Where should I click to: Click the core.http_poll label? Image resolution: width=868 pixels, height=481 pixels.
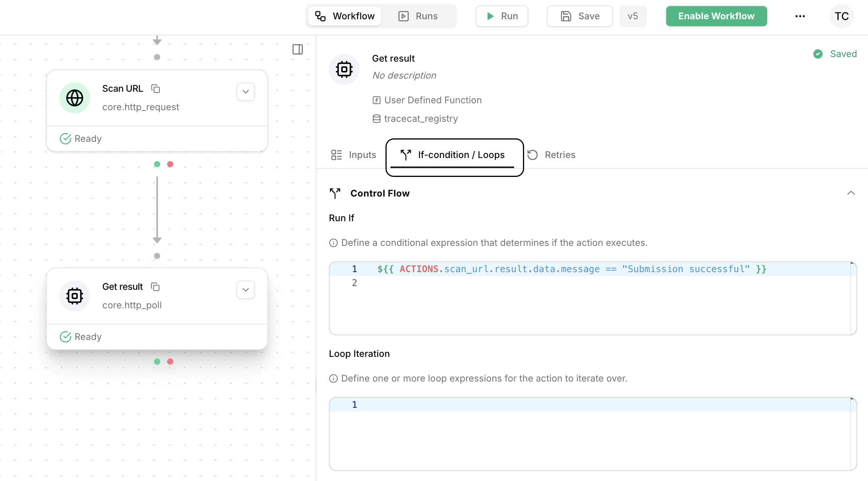[x=132, y=305]
